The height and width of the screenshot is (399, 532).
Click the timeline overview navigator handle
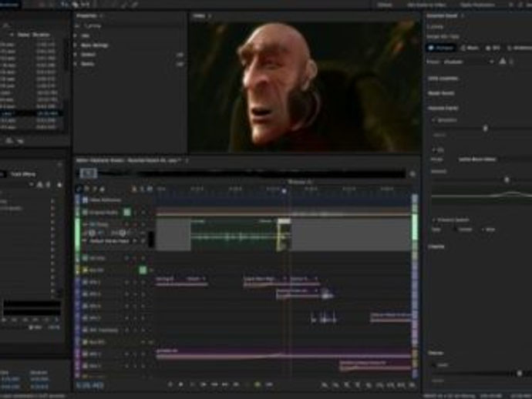tap(89, 173)
